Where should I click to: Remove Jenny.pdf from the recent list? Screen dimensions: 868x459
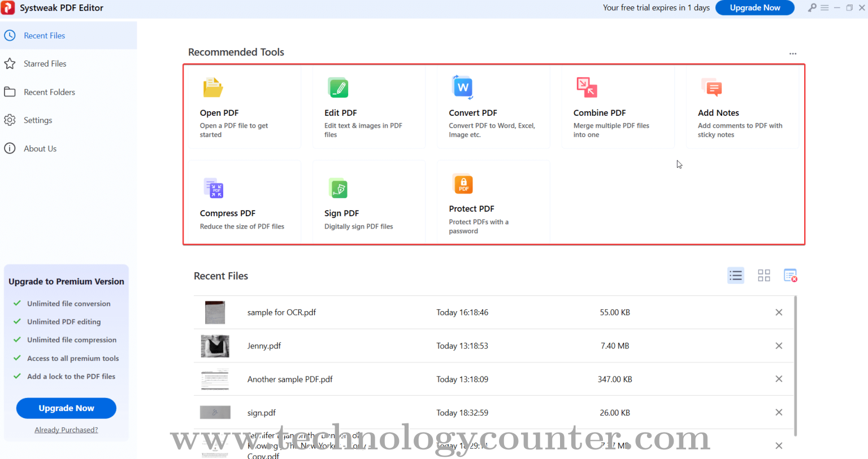click(779, 346)
